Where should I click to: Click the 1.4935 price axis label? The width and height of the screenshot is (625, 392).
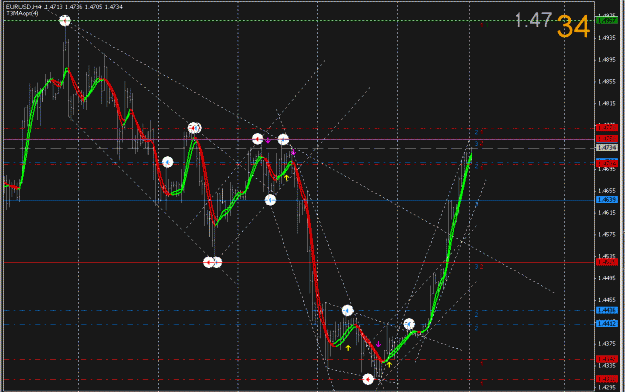[x=607, y=38]
